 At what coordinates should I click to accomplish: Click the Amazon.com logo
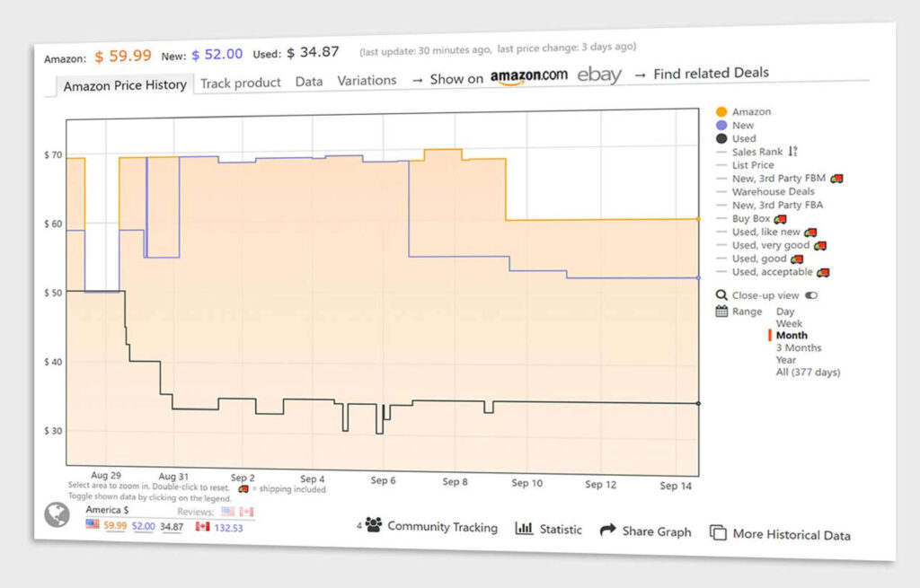pos(528,77)
